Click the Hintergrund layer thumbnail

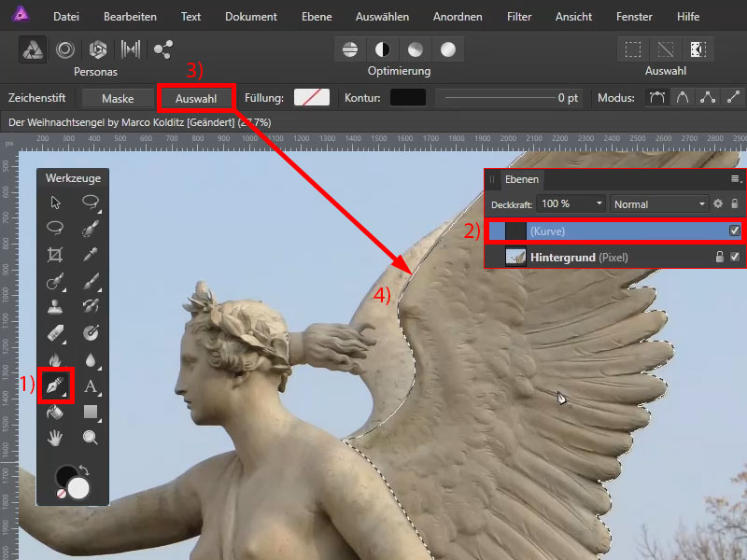pyautogui.click(x=515, y=258)
